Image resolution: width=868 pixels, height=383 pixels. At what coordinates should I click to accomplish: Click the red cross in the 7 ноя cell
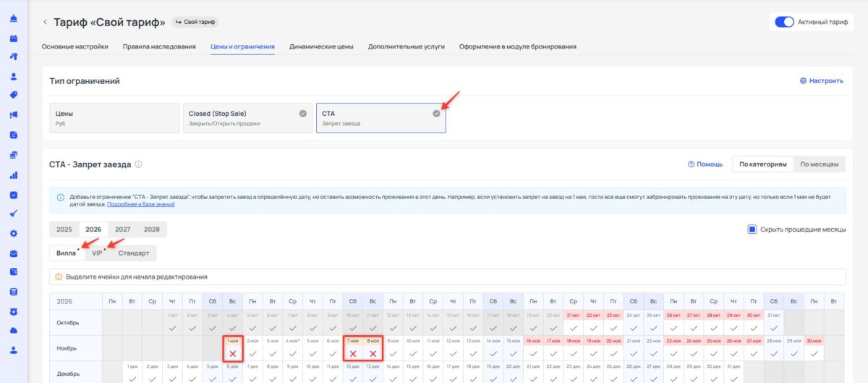353,353
